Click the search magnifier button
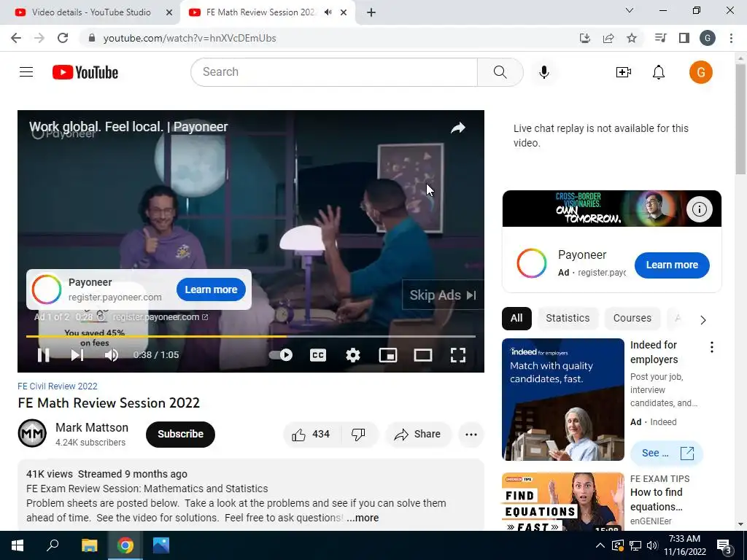747x560 pixels. click(x=500, y=72)
